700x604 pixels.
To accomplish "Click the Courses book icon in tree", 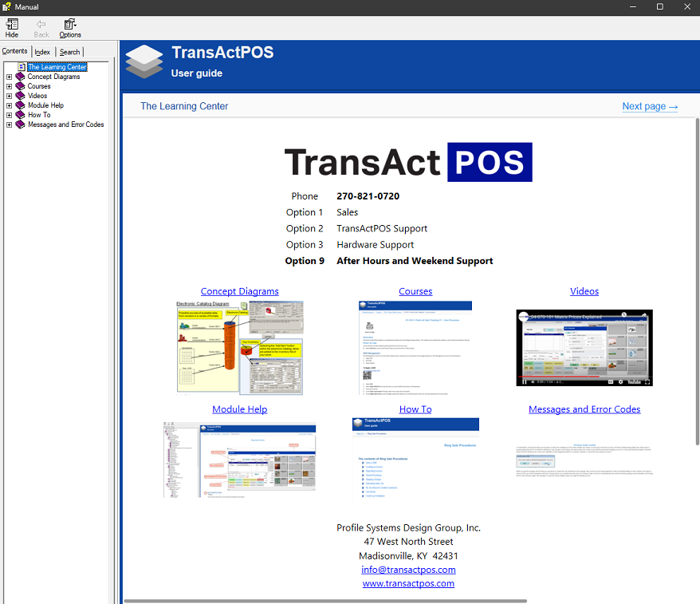I will click(x=20, y=86).
